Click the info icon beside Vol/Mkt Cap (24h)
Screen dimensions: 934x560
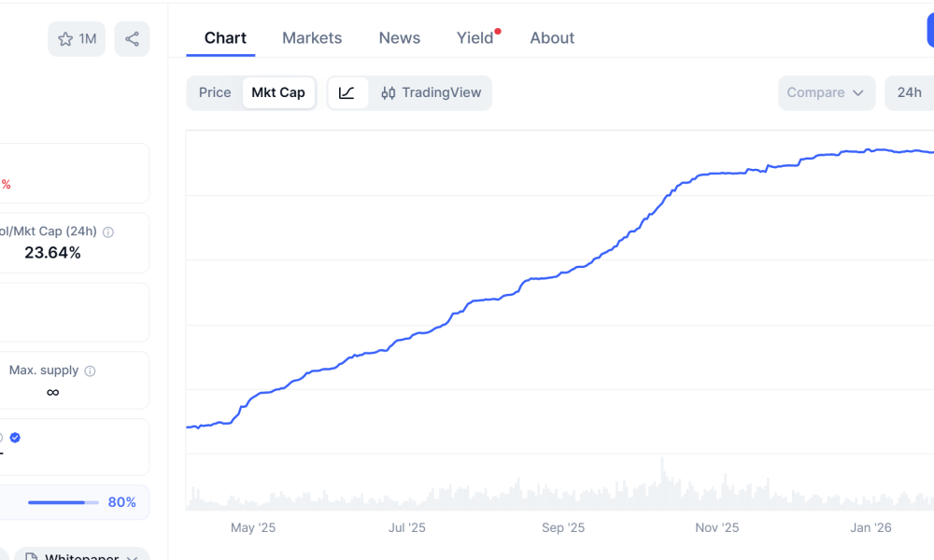pyautogui.click(x=107, y=231)
